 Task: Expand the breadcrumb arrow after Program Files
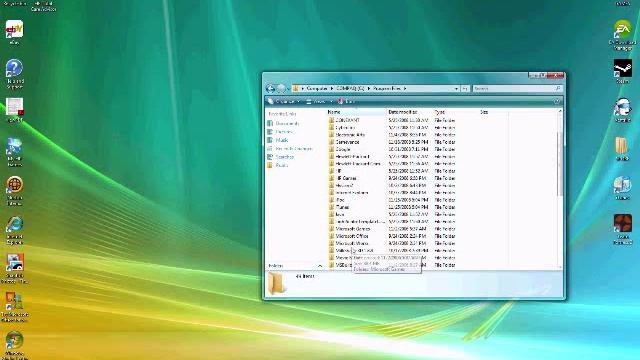pos(405,88)
